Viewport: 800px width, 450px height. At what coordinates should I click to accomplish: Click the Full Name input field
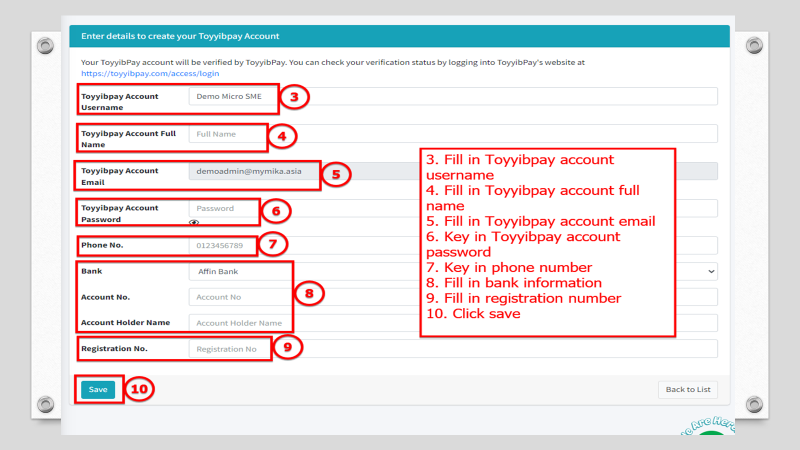pyautogui.click(x=453, y=134)
